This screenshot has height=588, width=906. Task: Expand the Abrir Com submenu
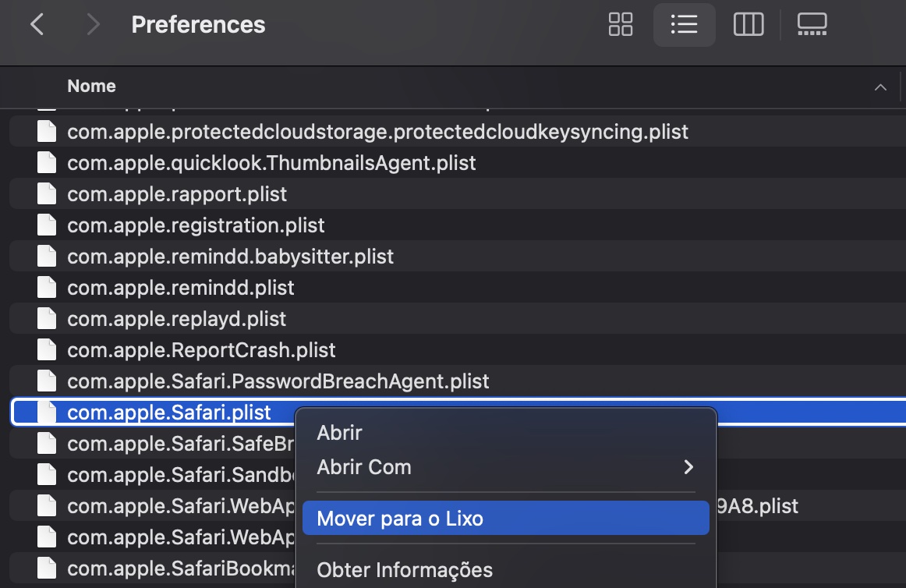(x=505, y=466)
